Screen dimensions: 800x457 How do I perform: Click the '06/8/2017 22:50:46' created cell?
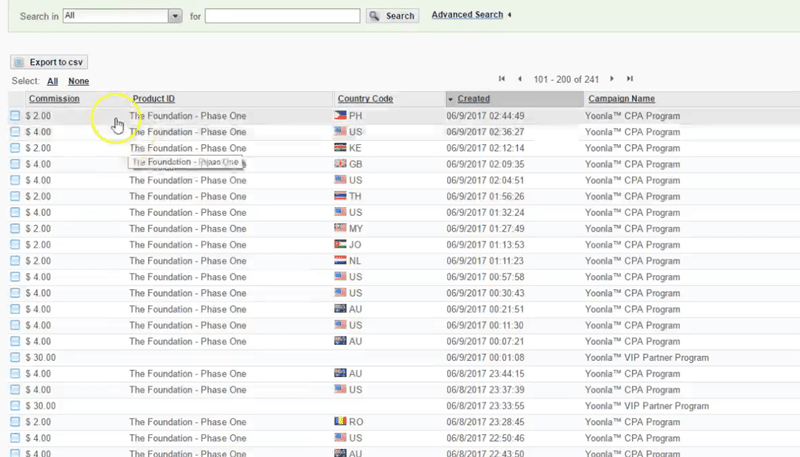(485, 438)
